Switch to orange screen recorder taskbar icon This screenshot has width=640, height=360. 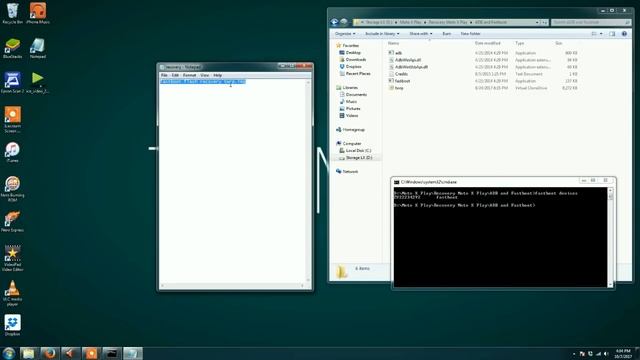click(91, 353)
